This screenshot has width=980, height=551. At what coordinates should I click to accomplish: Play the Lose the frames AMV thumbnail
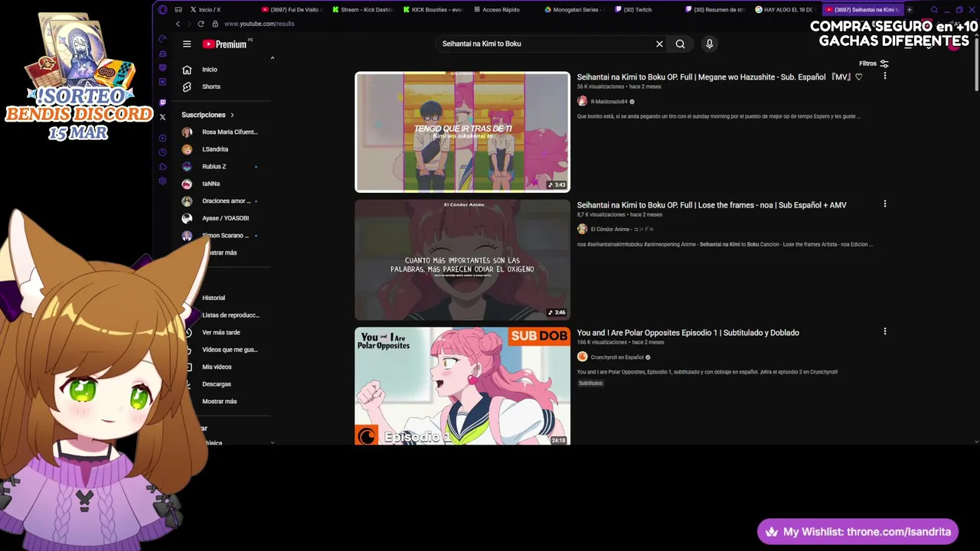click(x=462, y=259)
